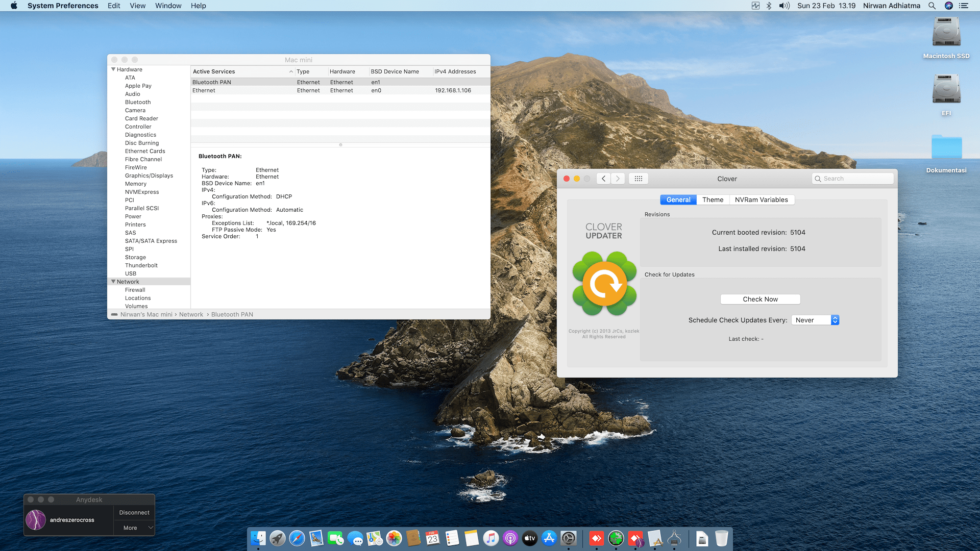
Task: Select Firewall under Network
Action: click(135, 290)
